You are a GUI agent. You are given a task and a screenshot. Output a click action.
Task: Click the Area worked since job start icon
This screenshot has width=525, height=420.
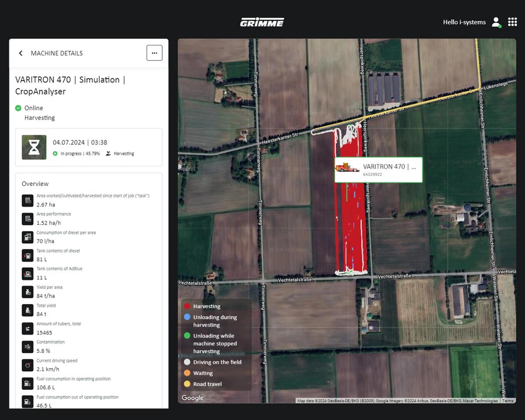[28, 200]
